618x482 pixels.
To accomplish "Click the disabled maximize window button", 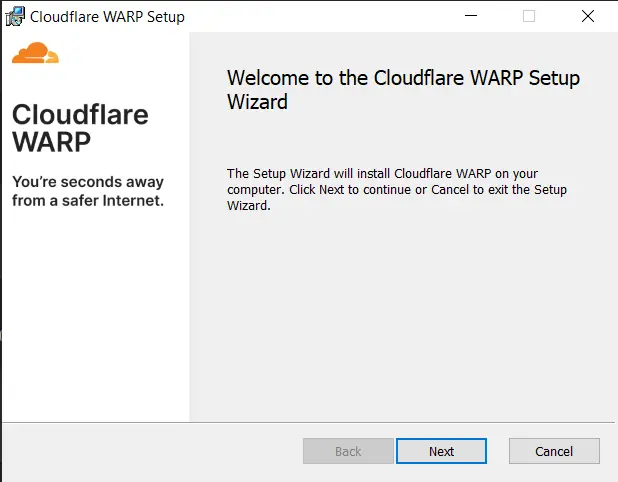I will coord(529,16).
